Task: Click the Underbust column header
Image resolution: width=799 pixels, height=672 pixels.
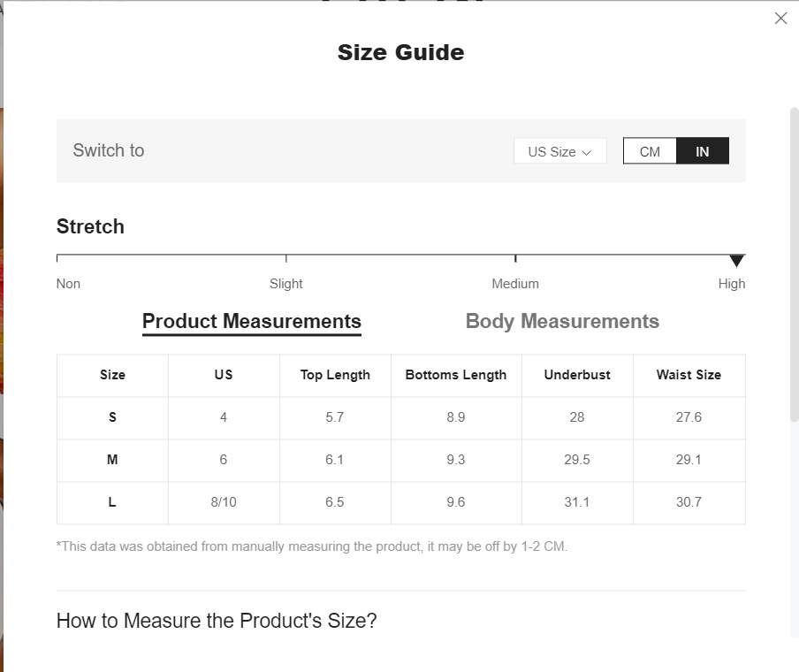Action: (577, 375)
